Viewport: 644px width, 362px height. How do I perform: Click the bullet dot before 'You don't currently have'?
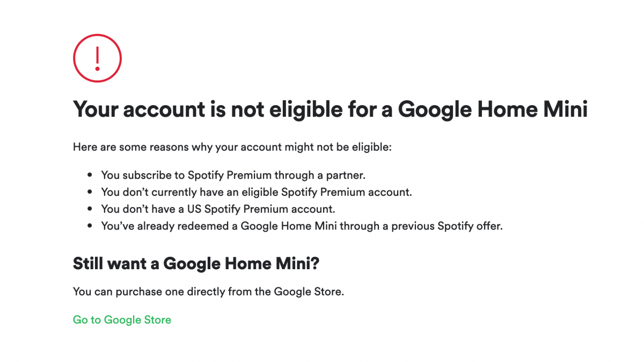tap(89, 192)
